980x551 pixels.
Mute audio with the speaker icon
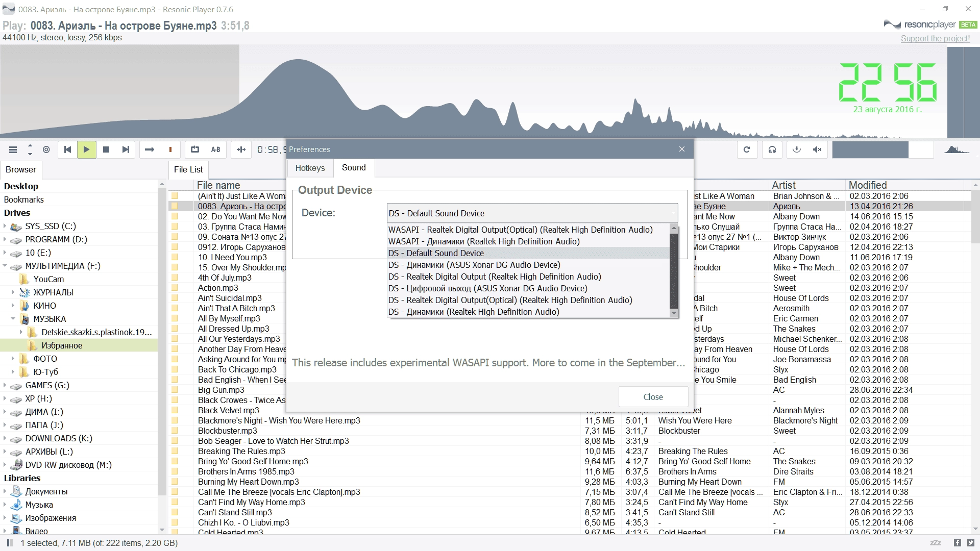[x=817, y=149]
